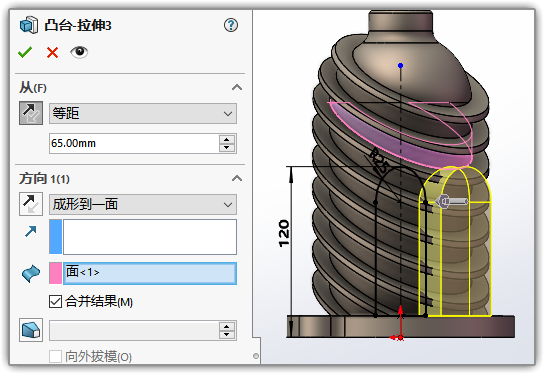This screenshot has height=374, width=544.
Task: Click the 凸台-拉伸3 panel title
Action: (78, 25)
